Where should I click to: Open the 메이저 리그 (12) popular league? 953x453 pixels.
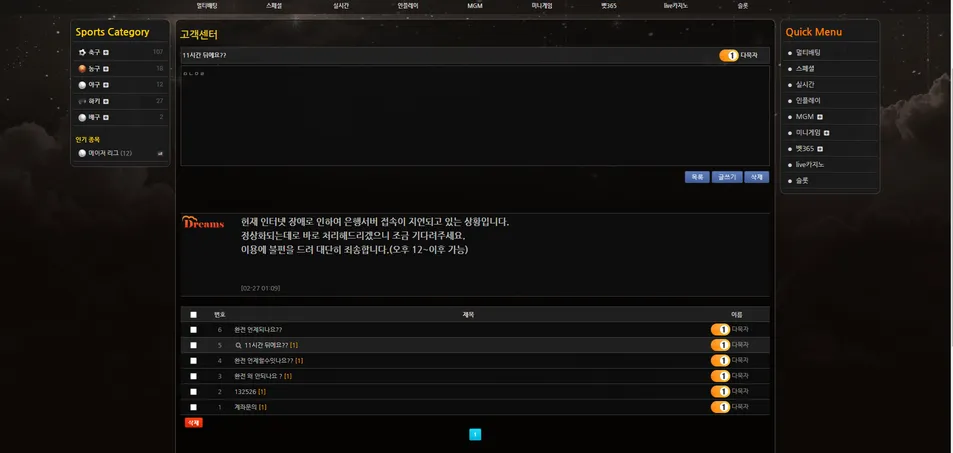[x=110, y=153]
